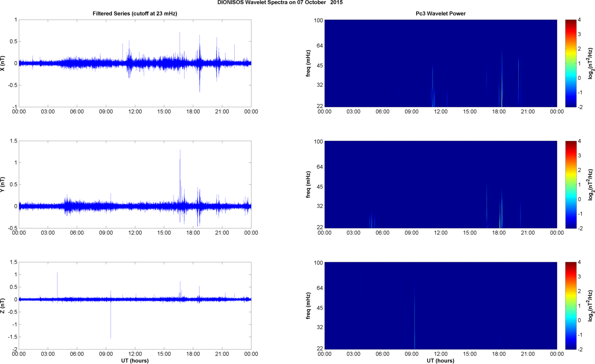Click the X component filtered time series plot
595x364 pixels.
tap(135, 63)
